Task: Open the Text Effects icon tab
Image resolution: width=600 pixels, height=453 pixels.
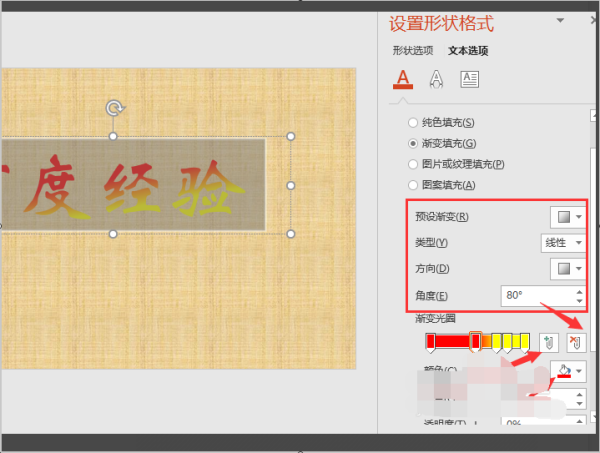Action: click(x=436, y=79)
